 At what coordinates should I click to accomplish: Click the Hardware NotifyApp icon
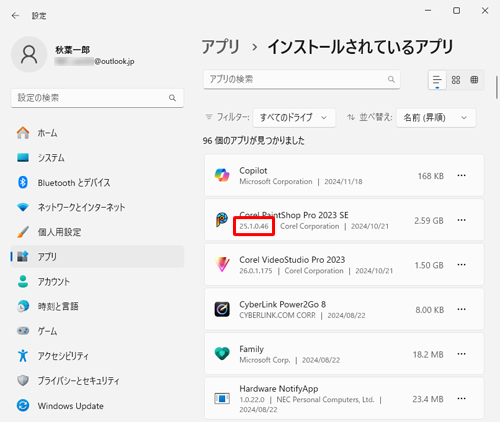(222, 398)
